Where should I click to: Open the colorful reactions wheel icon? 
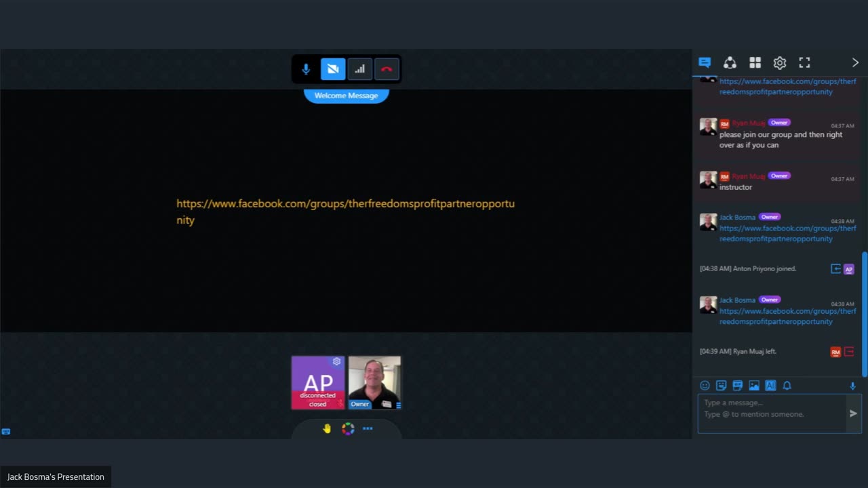pyautogui.click(x=348, y=428)
